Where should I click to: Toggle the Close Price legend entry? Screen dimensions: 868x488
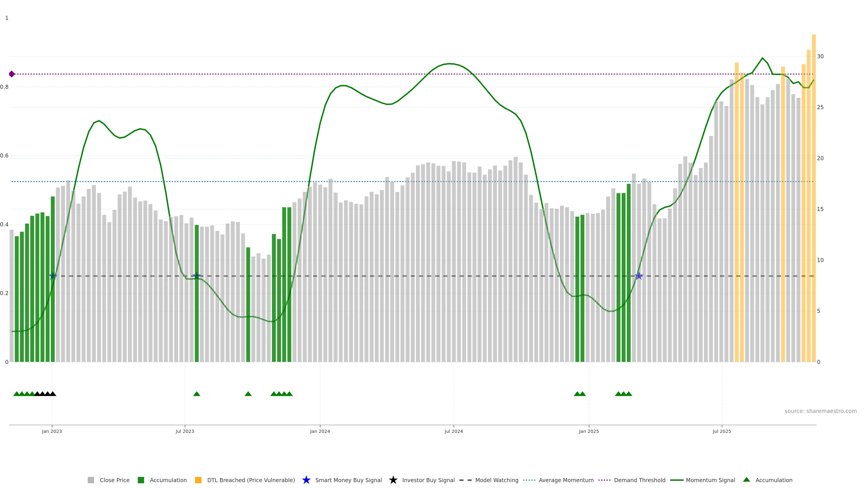coord(114,480)
